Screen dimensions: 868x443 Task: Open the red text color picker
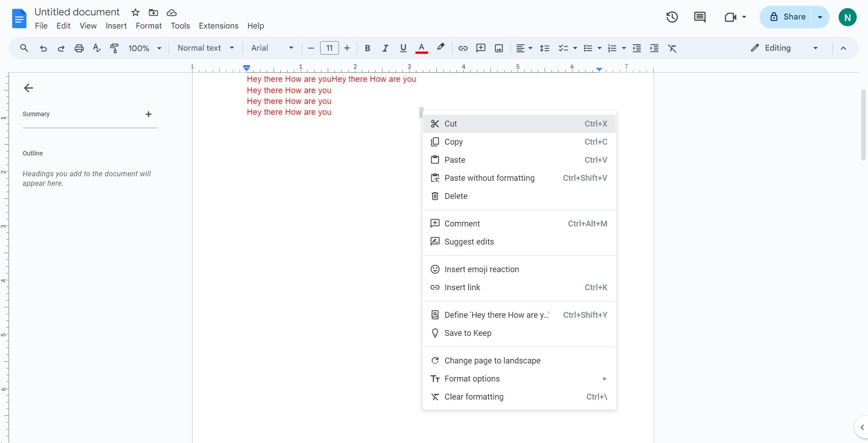pyautogui.click(x=421, y=48)
